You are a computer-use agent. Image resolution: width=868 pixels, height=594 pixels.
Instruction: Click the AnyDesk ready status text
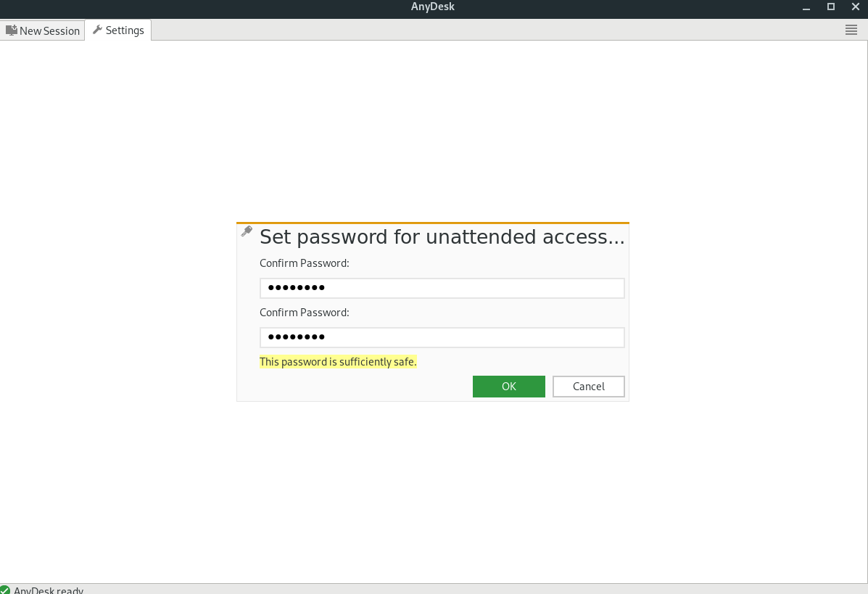click(x=49, y=590)
